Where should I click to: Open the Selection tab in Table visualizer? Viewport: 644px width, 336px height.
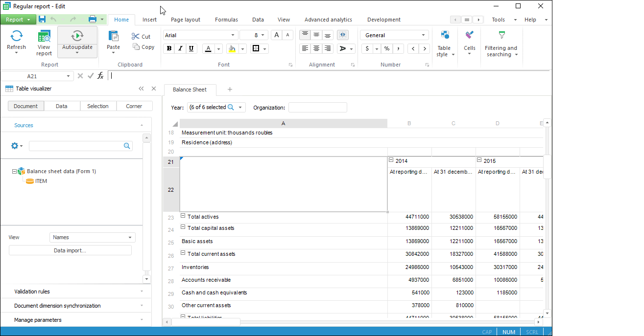[x=98, y=106]
